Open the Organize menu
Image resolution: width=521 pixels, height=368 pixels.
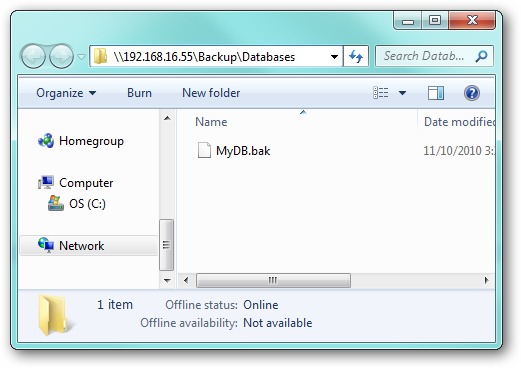point(66,93)
